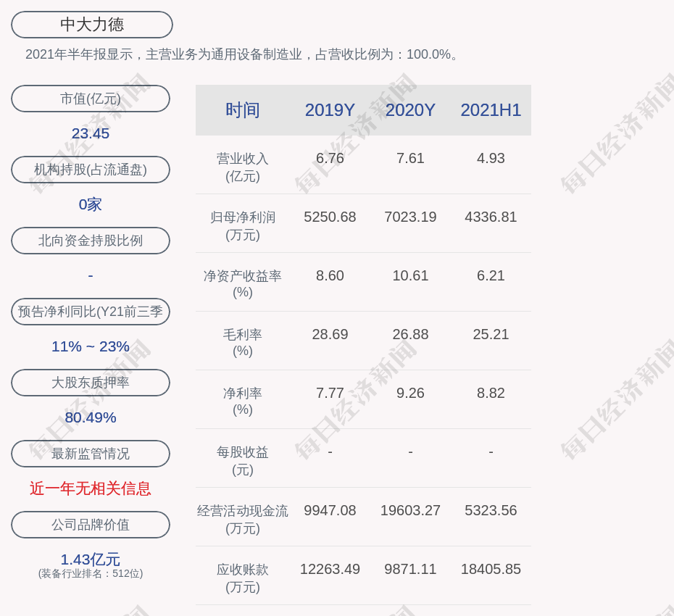Click ROE value 6.21
Viewport: 674px width, 616px height.
click(x=491, y=275)
